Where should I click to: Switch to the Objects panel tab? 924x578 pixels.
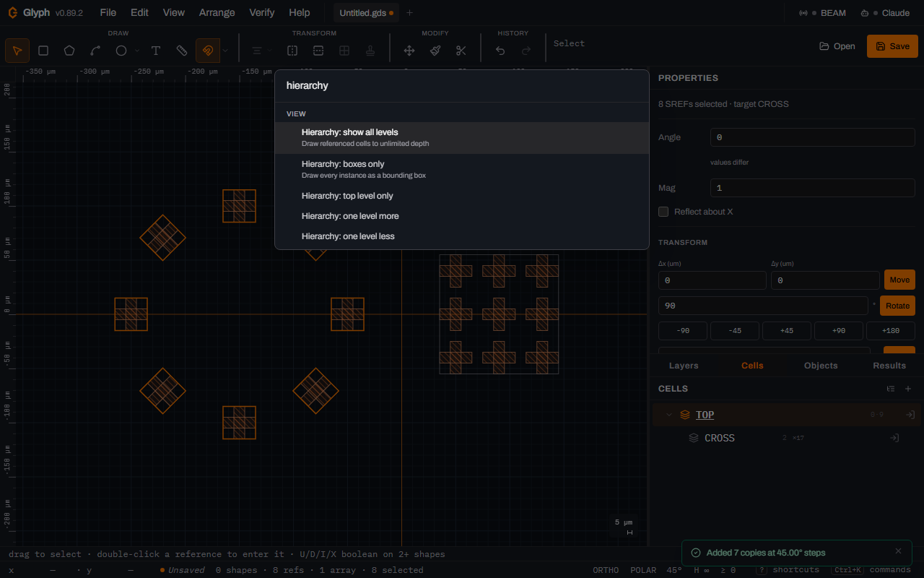tap(821, 366)
